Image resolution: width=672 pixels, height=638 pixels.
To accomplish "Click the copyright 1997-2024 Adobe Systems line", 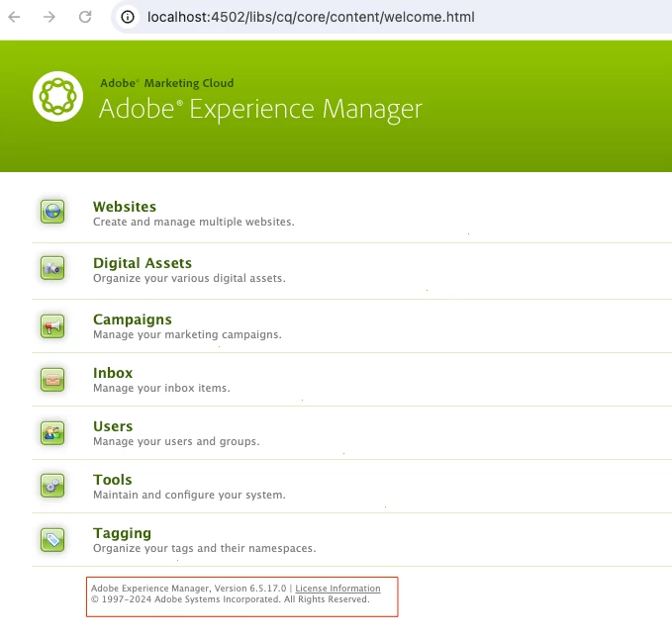I will [x=231, y=599].
